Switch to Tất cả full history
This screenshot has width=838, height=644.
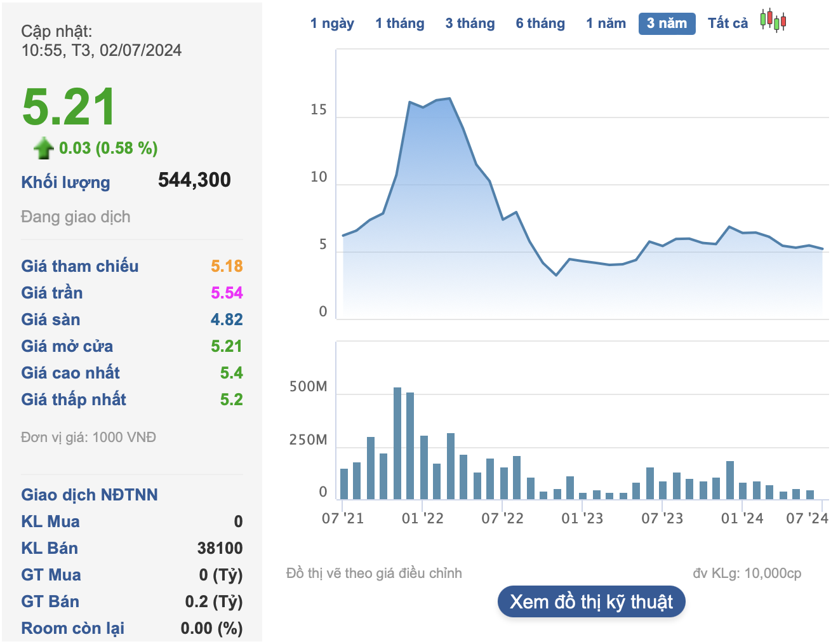click(x=728, y=23)
